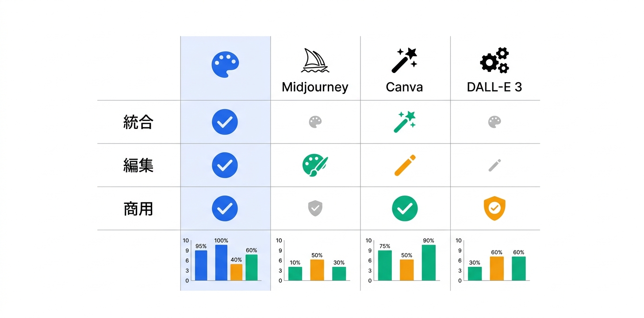Image resolution: width=644 pixels, height=318 pixels.
Task: Click the orange pencil icon under Canva
Action: (x=404, y=165)
